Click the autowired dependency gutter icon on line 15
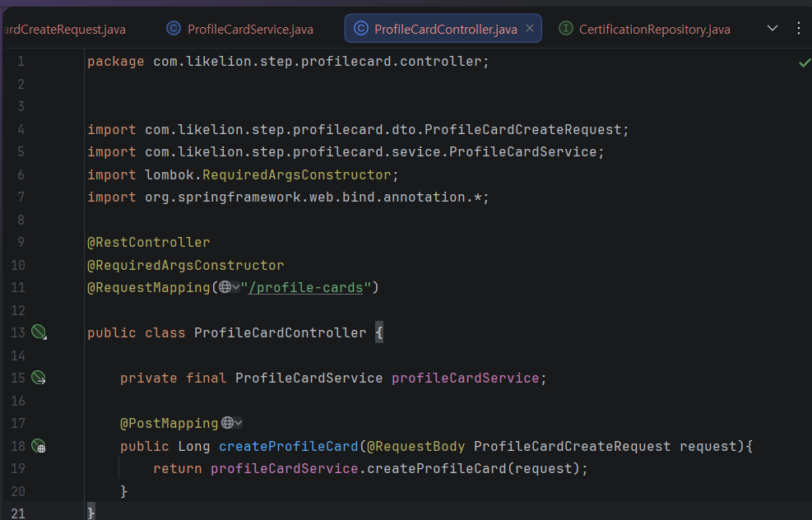Image resolution: width=812 pixels, height=520 pixels. 39,378
